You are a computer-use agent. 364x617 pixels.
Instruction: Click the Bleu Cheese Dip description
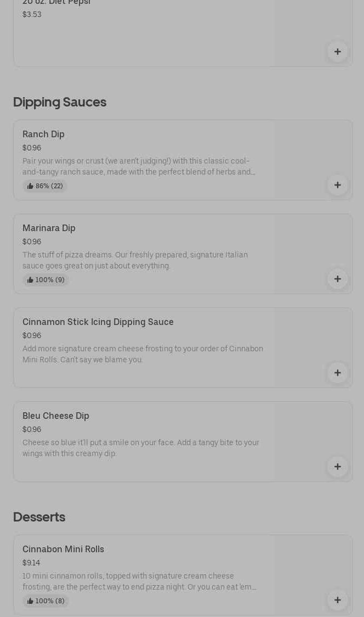(x=141, y=448)
